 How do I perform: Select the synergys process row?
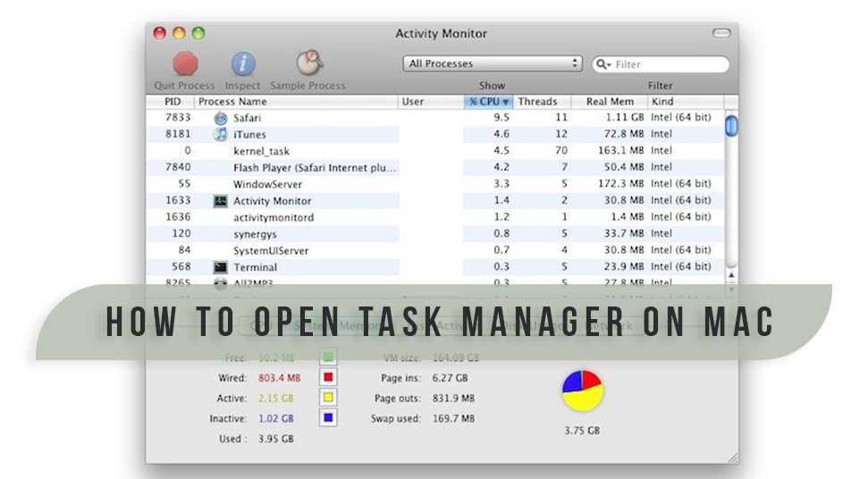pos(435,233)
